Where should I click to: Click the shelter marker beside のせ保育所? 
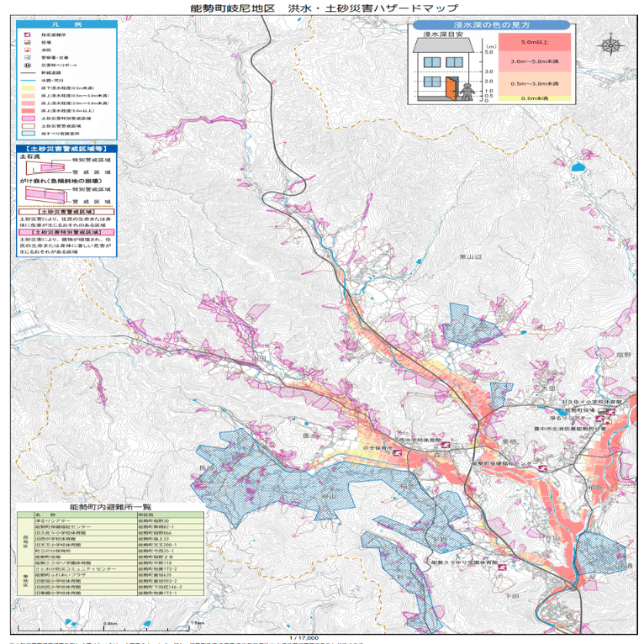[397, 452]
